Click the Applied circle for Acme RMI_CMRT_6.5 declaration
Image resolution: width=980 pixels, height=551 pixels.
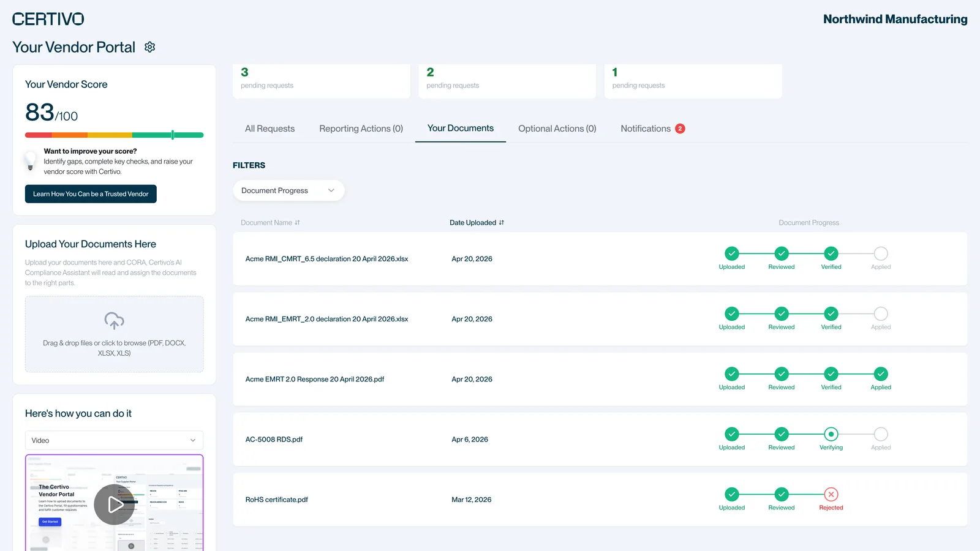[881, 253]
